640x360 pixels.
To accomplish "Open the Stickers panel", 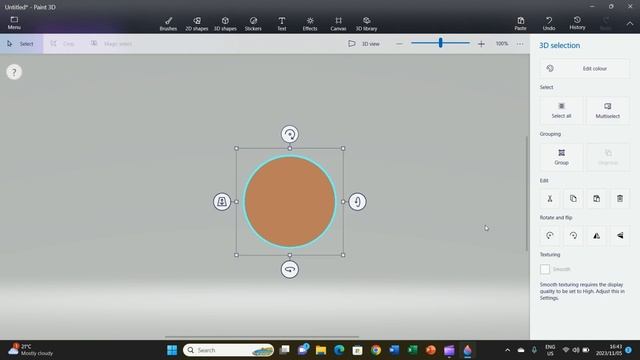I will 253,24.
